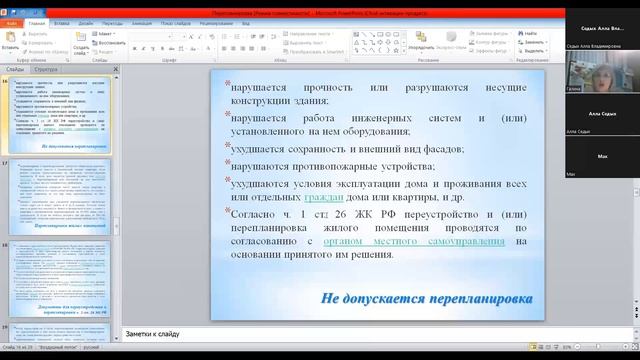Switch to the Design (Дизайн) tab
Screen dimensions: 640x360
point(86,23)
